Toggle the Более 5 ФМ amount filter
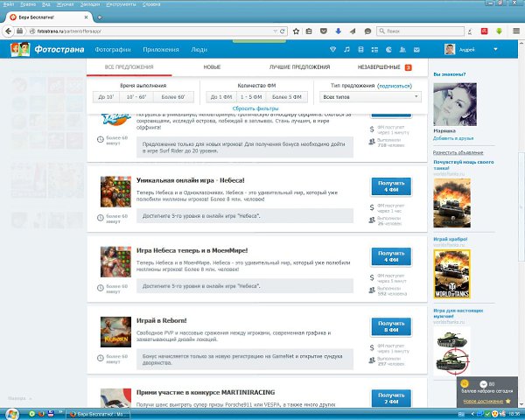 287,97
